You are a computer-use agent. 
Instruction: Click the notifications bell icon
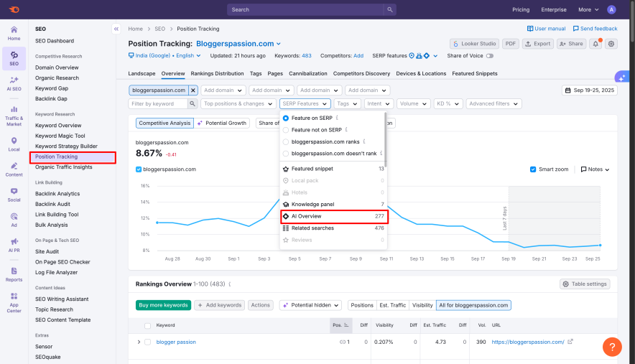point(595,44)
